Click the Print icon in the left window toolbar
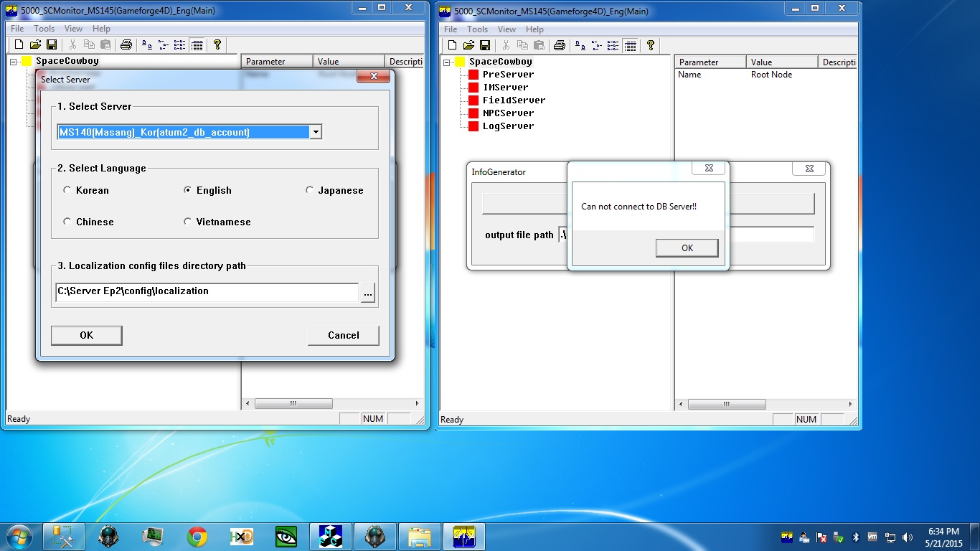Viewport: 980px width, 551px height. click(x=126, y=45)
